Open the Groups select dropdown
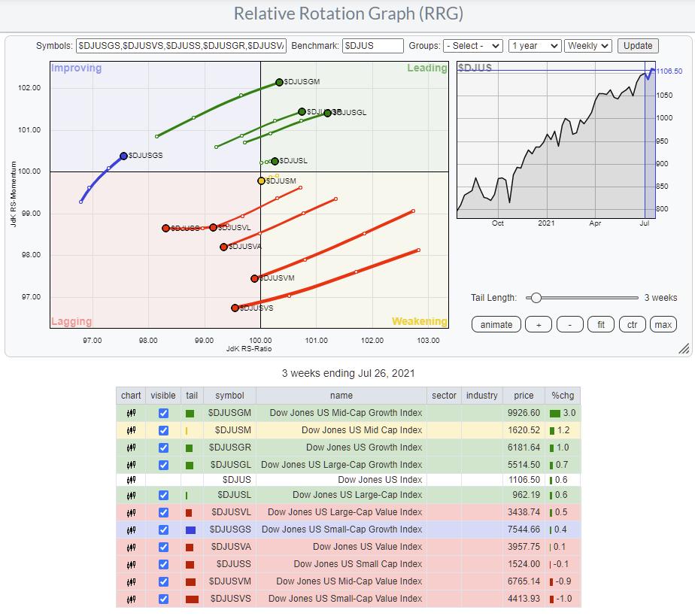The image size is (695, 616). [x=472, y=46]
